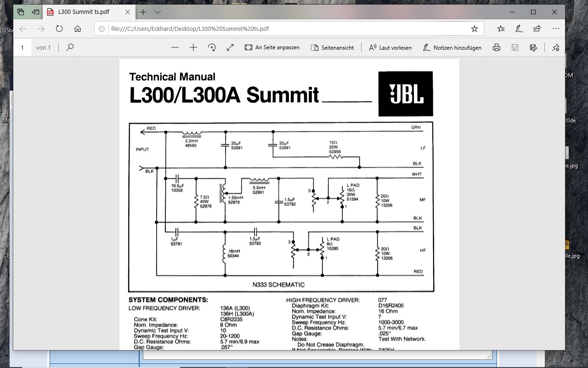Click Technical Manual title text
Image resolution: width=588 pixels, height=368 pixels.
tap(172, 77)
